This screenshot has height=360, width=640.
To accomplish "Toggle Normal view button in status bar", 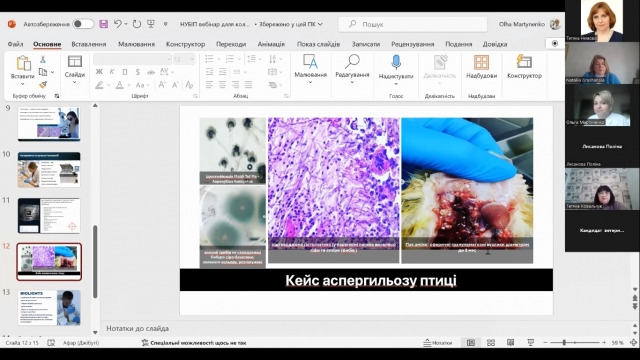I will [471, 343].
